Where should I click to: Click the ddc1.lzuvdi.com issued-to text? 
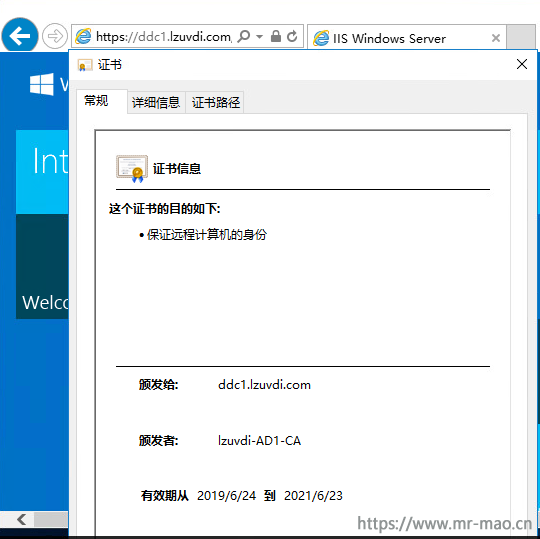(264, 385)
